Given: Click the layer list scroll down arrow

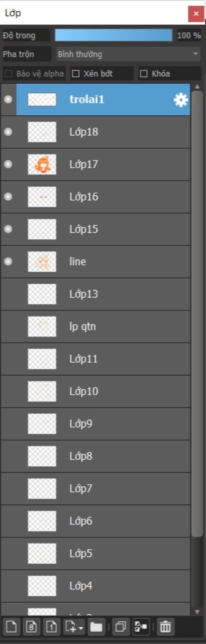Looking at the screenshot, I should (197, 612).
